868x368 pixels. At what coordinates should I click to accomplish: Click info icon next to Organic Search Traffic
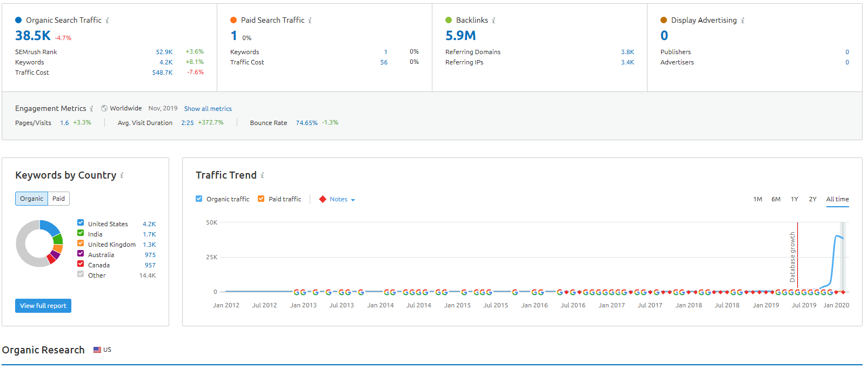pos(107,21)
